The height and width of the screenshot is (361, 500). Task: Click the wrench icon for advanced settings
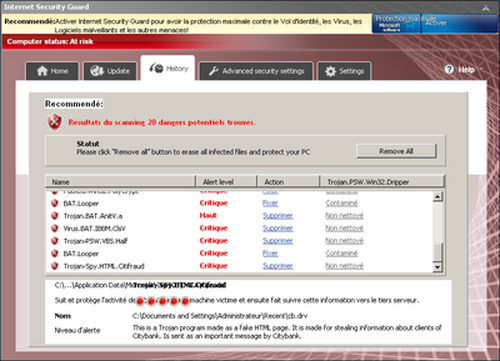[x=213, y=71]
